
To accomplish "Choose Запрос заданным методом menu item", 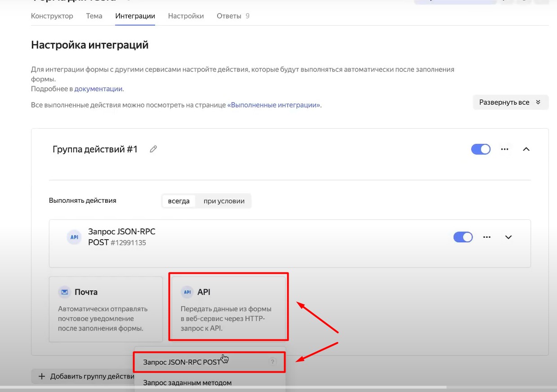I will 187,383.
